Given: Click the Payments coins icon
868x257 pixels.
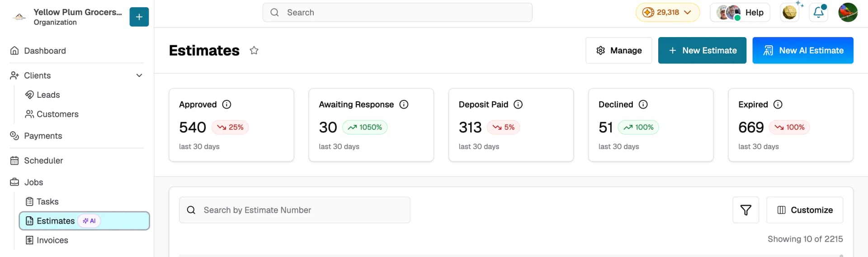Looking at the screenshot, I should (14, 136).
